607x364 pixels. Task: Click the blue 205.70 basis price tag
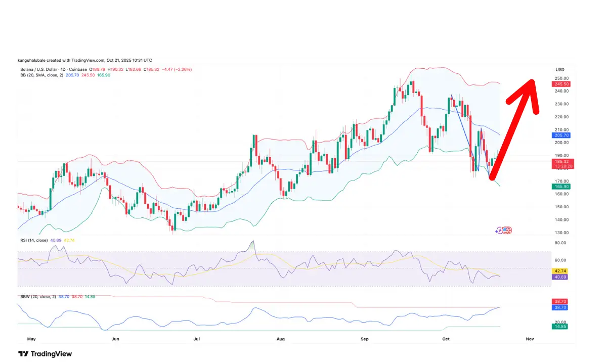click(x=560, y=135)
